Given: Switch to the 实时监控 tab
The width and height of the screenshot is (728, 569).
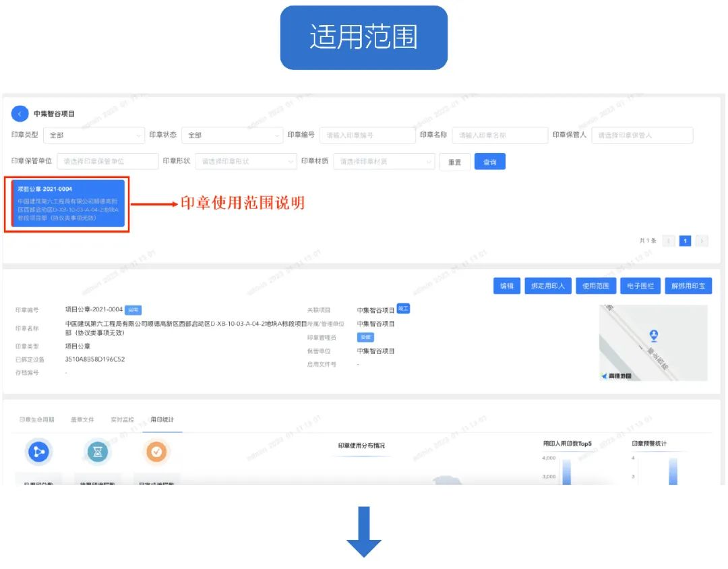Looking at the screenshot, I should 122,419.
